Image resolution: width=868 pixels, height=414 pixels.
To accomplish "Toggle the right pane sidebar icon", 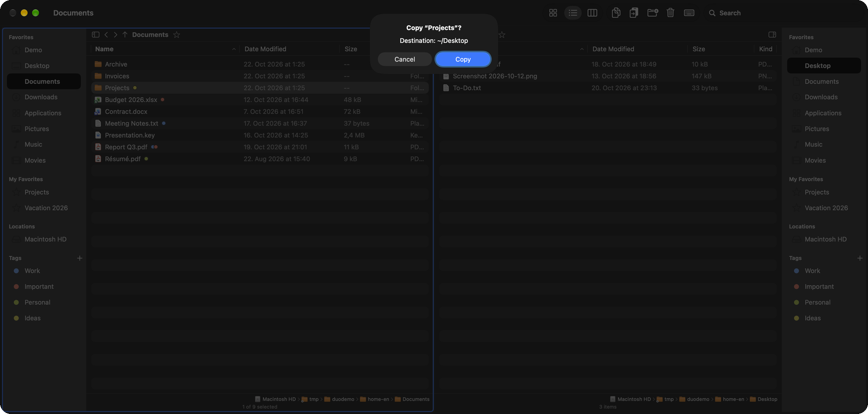I will pos(772,35).
